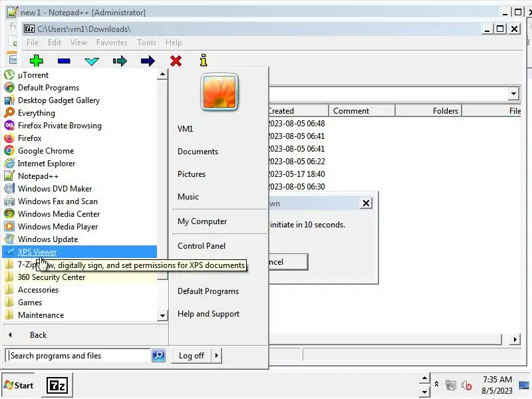The height and width of the screenshot is (399, 532).
Task: Show hidden tray icons chevron
Action: point(437,384)
